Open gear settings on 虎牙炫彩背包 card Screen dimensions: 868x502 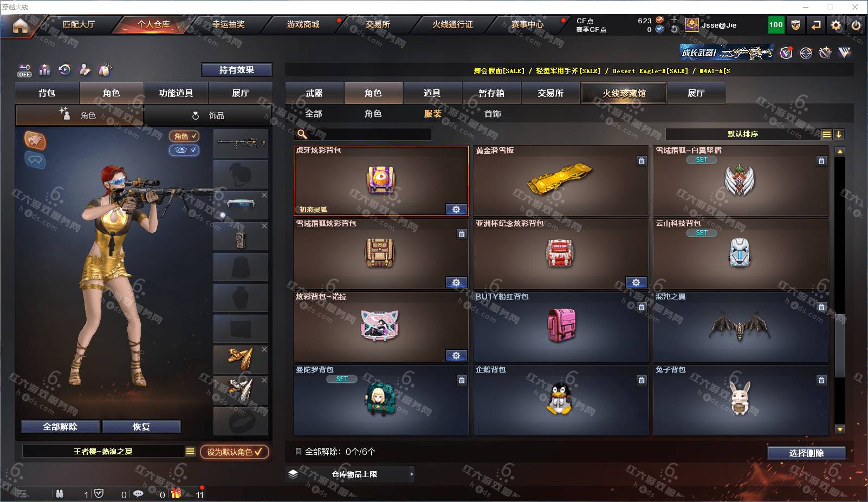(456, 209)
